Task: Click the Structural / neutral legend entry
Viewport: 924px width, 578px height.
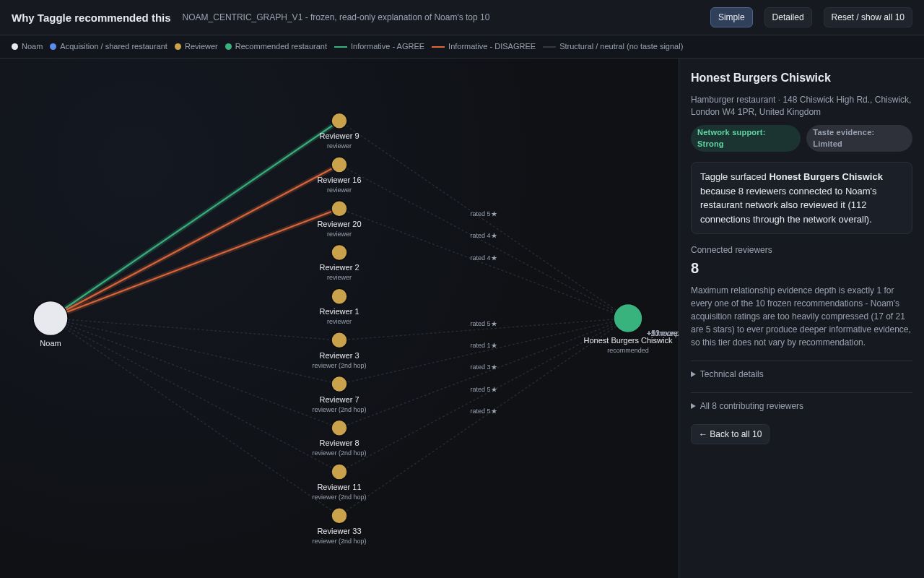Action: click(x=613, y=46)
